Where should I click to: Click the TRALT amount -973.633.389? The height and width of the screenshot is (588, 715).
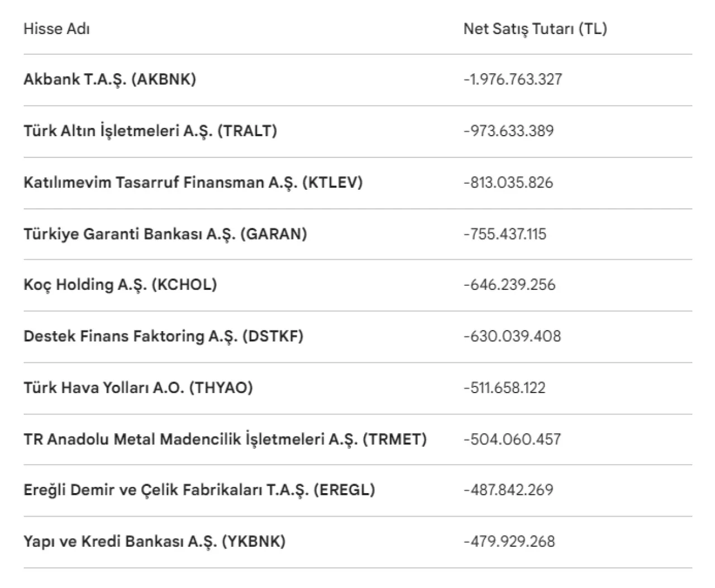point(508,131)
